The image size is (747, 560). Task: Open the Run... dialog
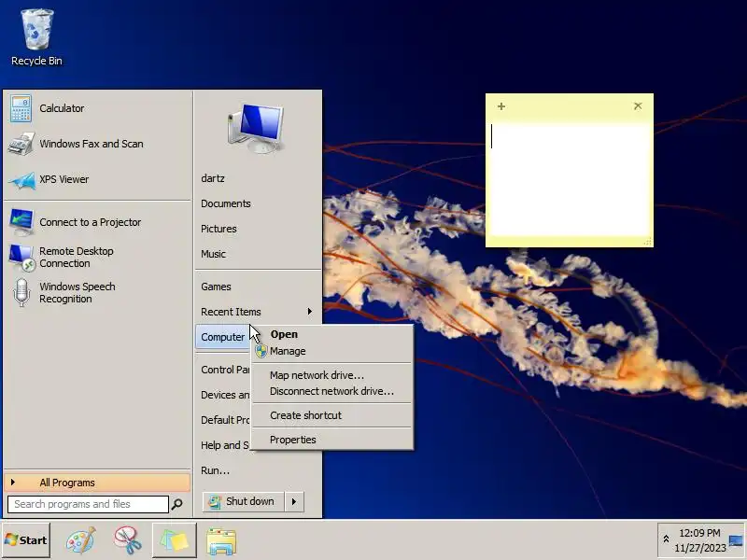[x=215, y=470]
